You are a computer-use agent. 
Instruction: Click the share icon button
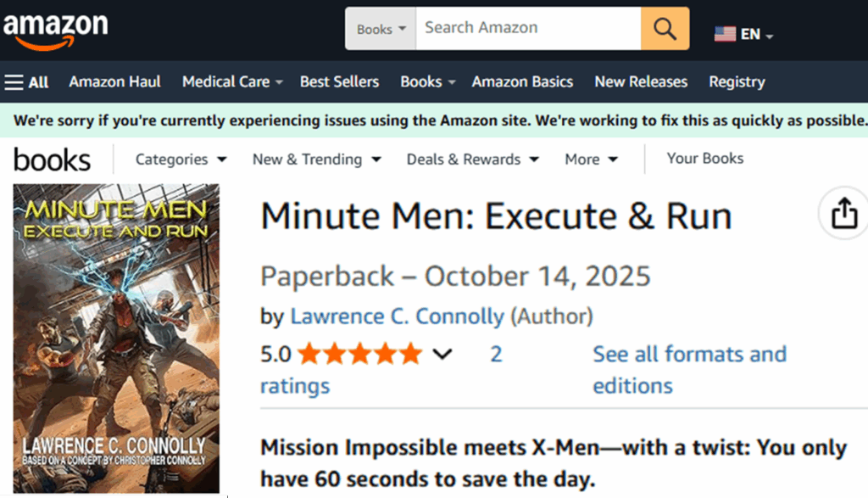843,216
